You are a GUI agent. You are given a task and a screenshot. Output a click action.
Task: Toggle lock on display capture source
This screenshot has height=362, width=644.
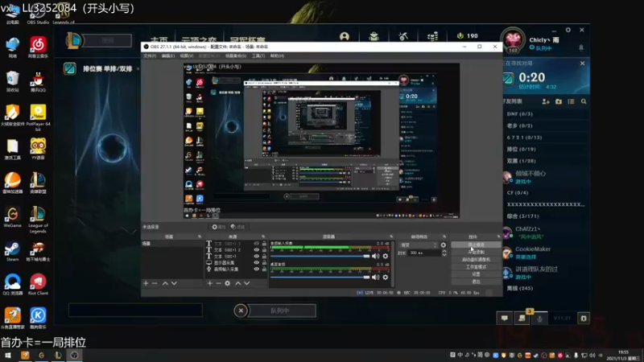click(264, 263)
